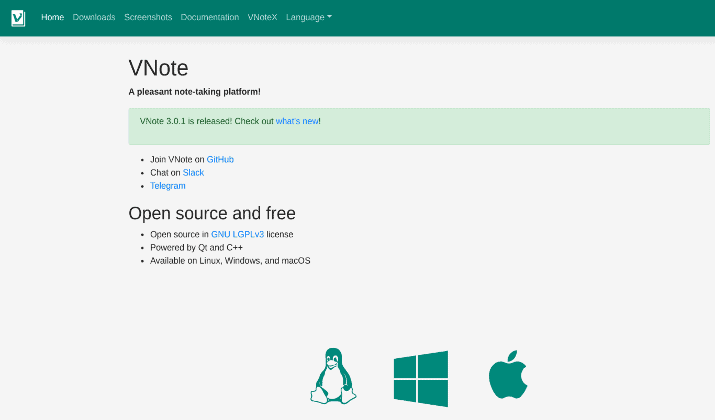Click the pleasant note-taking platform tagline
This screenshot has height=420, width=715.
click(x=195, y=92)
